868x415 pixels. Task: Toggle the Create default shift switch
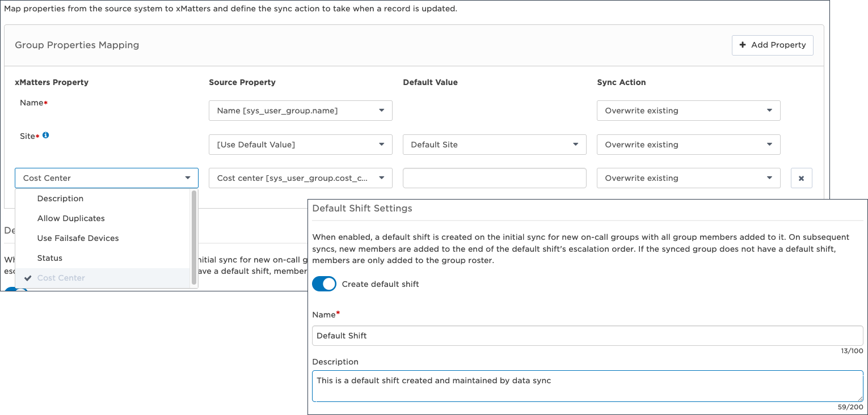pos(325,284)
